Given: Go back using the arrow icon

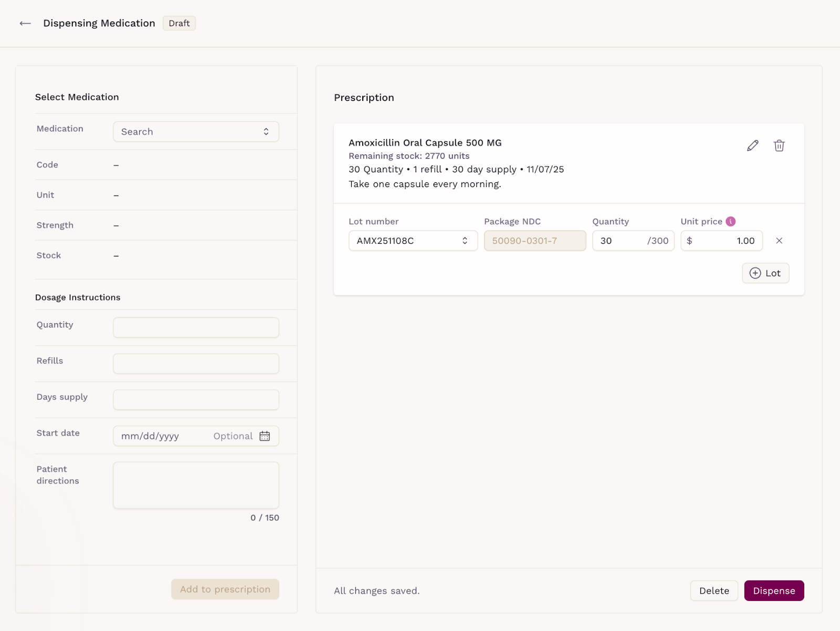Looking at the screenshot, I should click(x=25, y=23).
